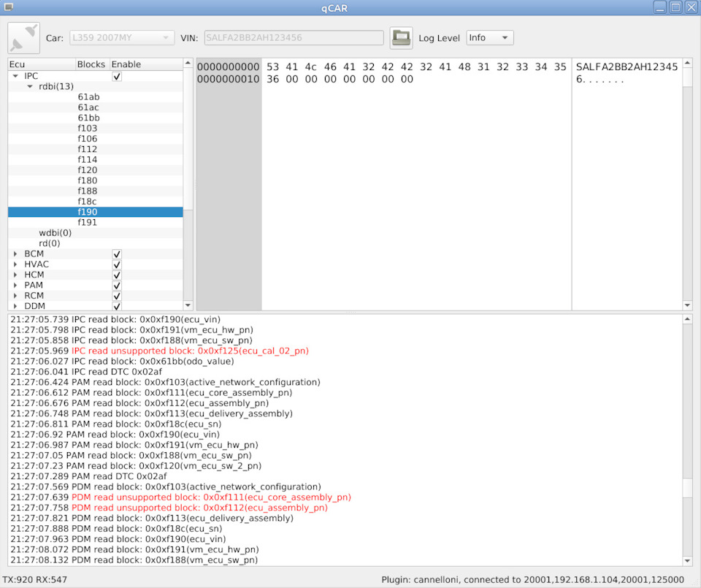
Task: Uncheck the IPC enable checkbox
Action: click(x=117, y=76)
